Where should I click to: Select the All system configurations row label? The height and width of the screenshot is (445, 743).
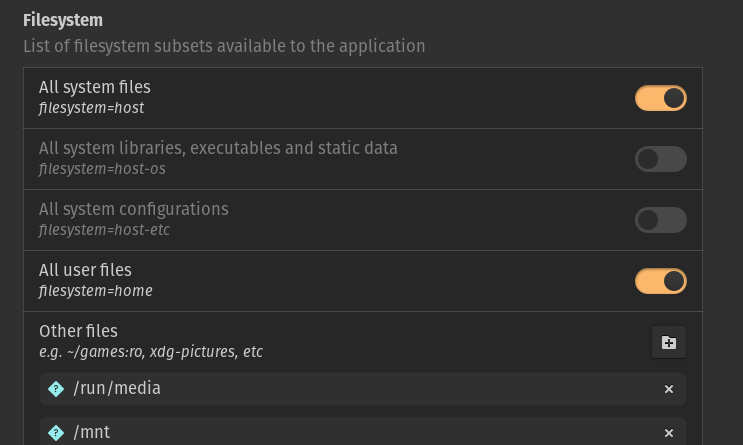[x=134, y=209]
